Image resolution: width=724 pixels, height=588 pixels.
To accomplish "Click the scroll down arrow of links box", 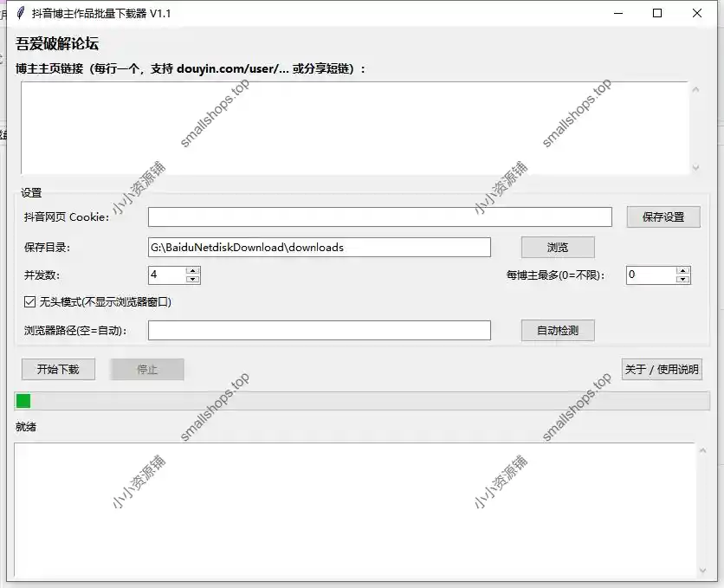I will click(695, 167).
